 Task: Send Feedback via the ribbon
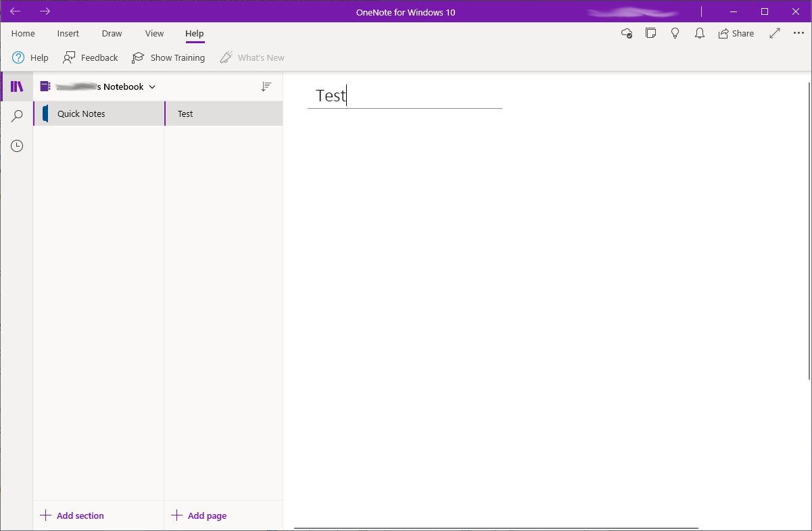pos(91,57)
